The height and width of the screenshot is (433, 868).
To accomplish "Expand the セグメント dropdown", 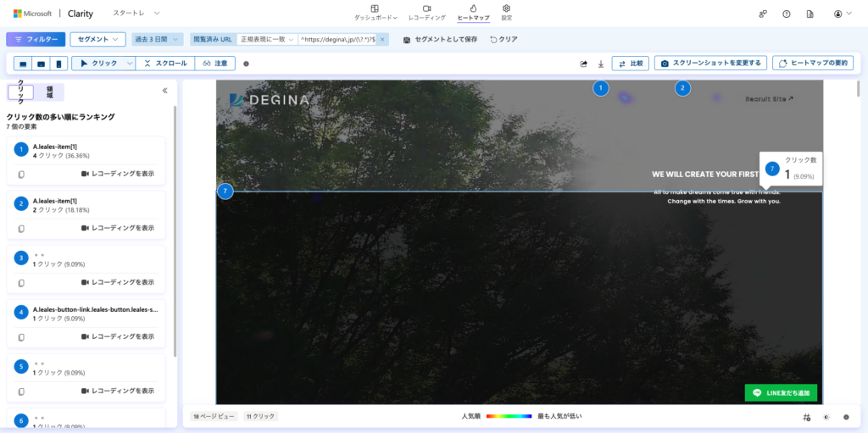I will [97, 39].
